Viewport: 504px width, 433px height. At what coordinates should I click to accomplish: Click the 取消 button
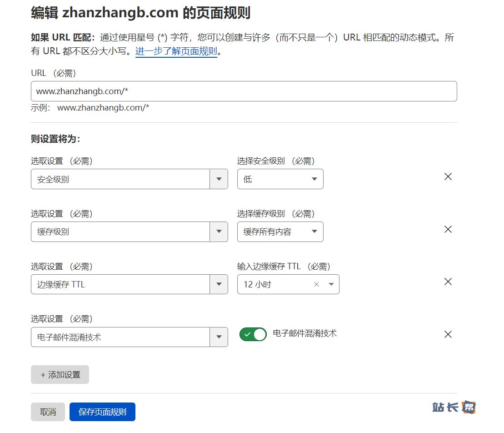[48, 412]
